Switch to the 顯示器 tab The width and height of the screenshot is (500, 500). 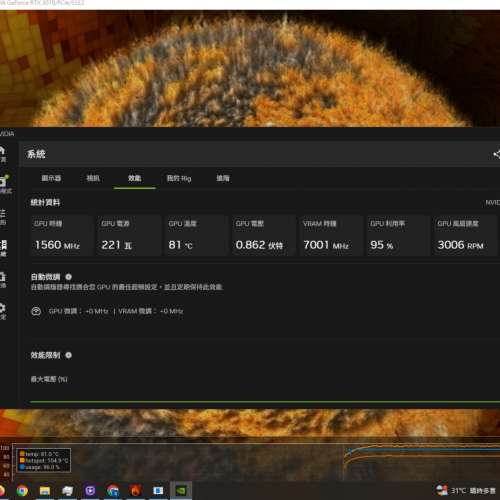pyautogui.click(x=51, y=178)
